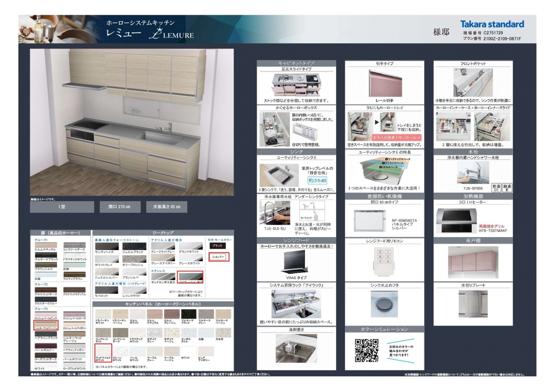This screenshot has width=555, height=392.
Task: Pick the グロスウッドダーク door swatch
Action: [46, 289]
